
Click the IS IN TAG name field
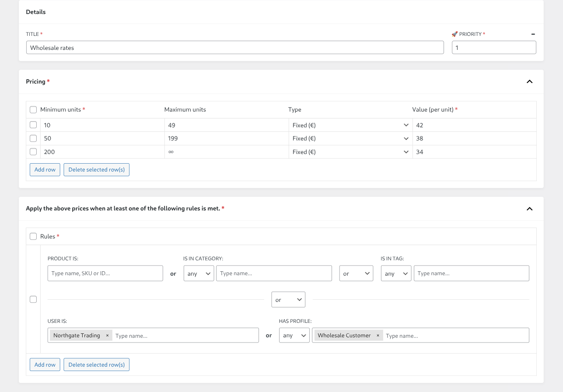472,273
